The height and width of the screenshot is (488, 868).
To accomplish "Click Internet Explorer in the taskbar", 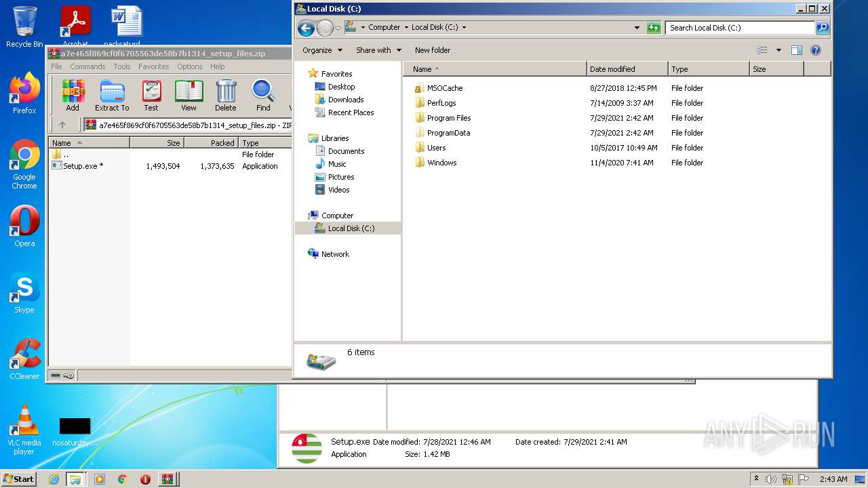I will [54, 479].
